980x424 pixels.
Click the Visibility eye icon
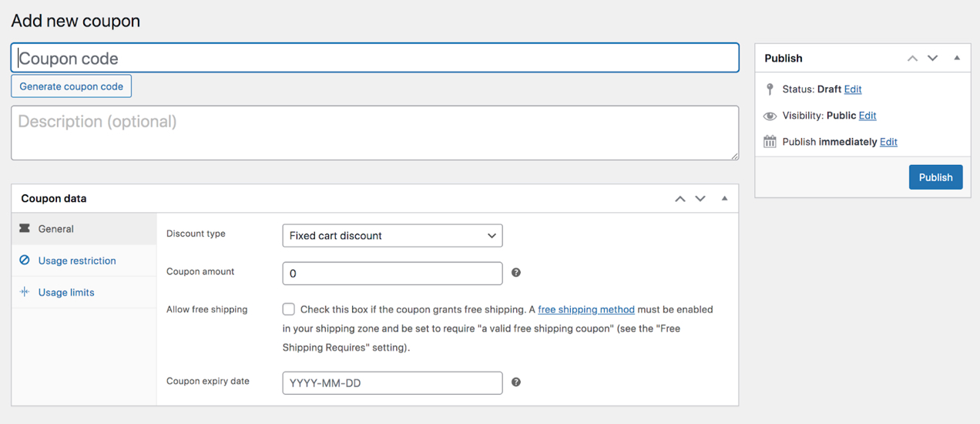pyautogui.click(x=770, y=116)
